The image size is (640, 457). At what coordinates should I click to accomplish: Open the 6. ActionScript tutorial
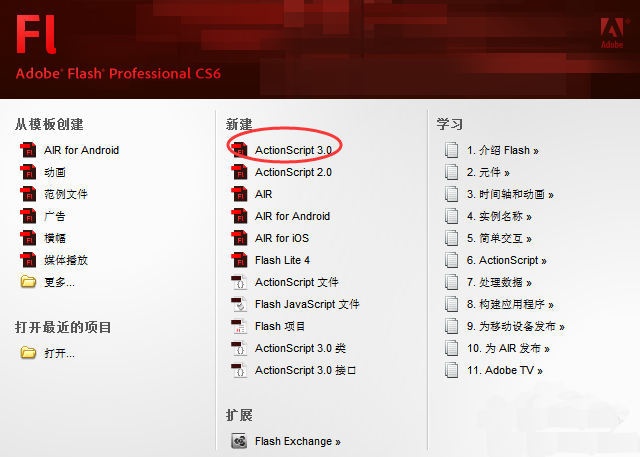point(507,260)
